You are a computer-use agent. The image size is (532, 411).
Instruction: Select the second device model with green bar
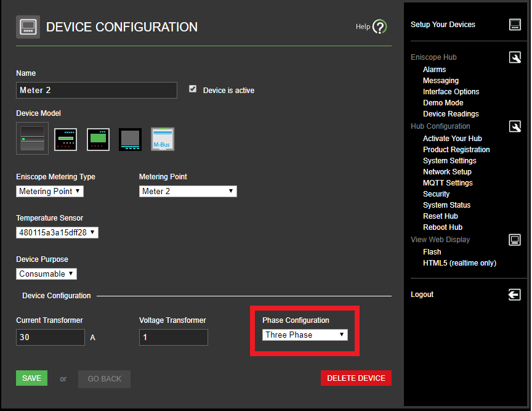(65, 139)
